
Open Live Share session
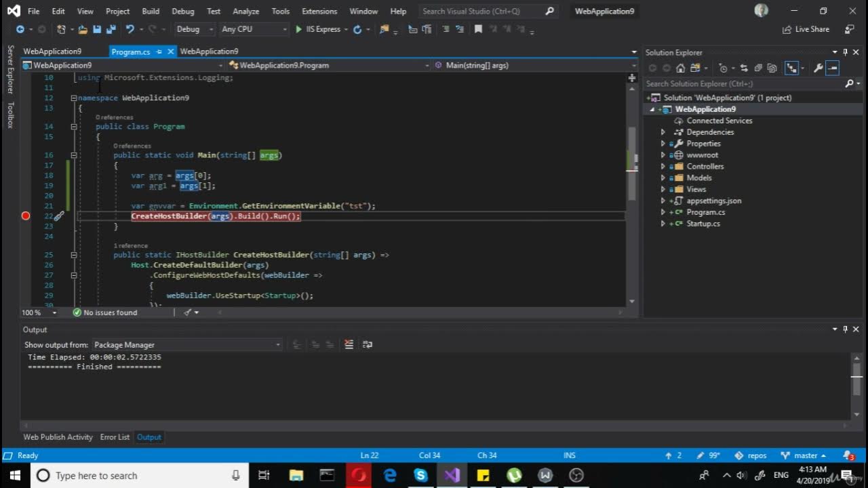coord(806,29)
